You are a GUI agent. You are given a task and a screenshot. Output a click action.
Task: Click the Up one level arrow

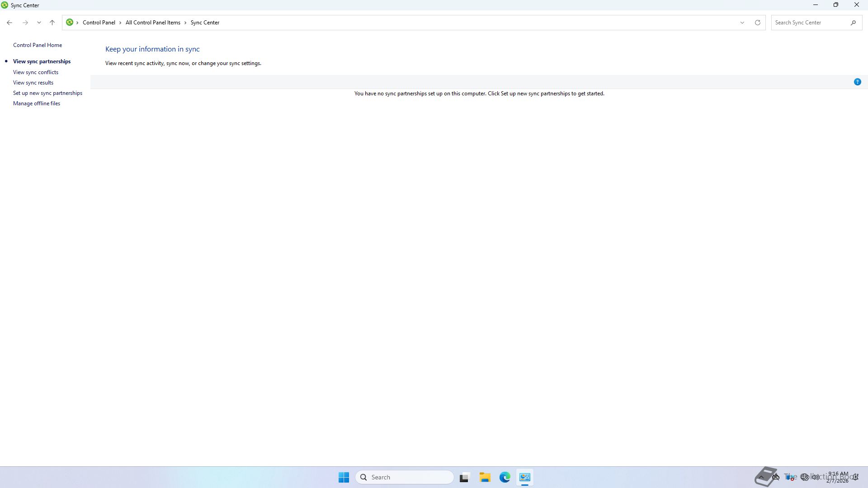[x=52, y=23]
